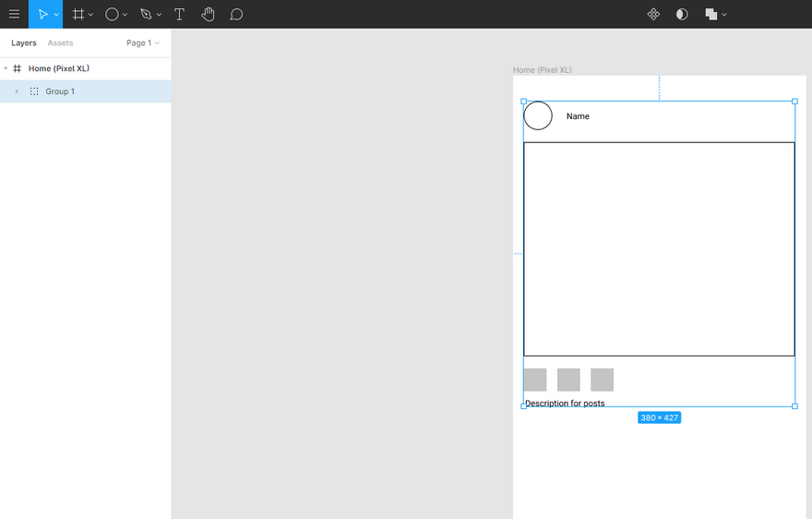Viewport: 812px width, 519px height.
Task: Select the Text tool
Action: [179, 14]
